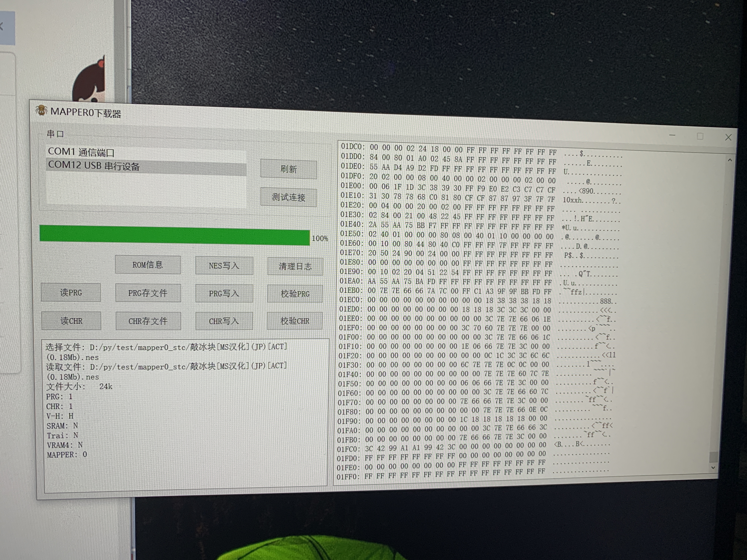Click the 串口 group label
Viewport: 747px width, 560px height.
[x=55, y=134]
